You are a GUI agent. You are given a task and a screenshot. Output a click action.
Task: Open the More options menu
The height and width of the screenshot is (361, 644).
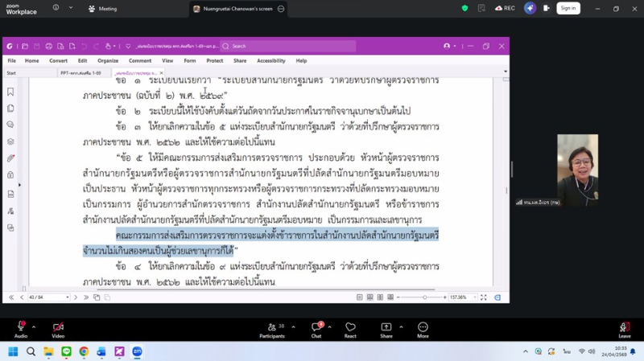point(423,327)
